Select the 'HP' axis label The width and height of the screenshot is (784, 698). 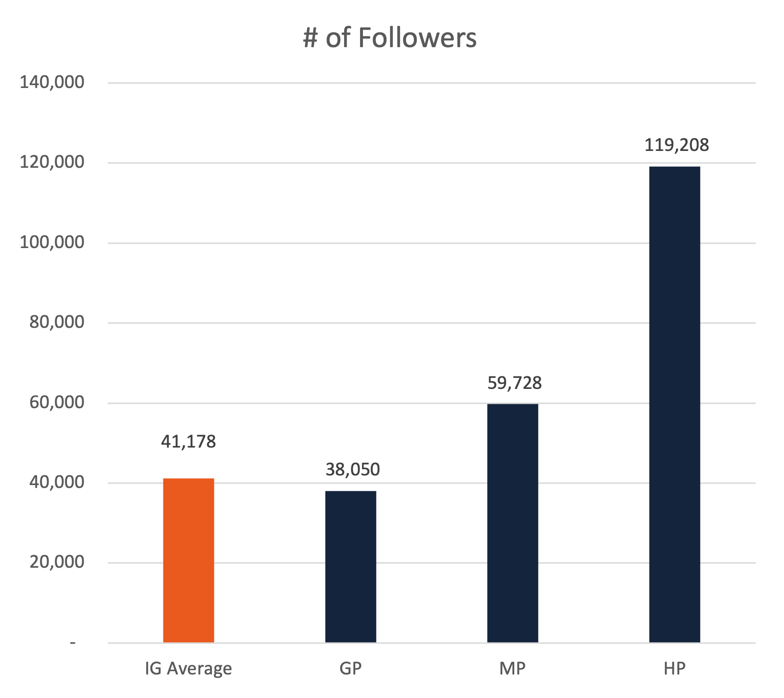pos(674,669)
